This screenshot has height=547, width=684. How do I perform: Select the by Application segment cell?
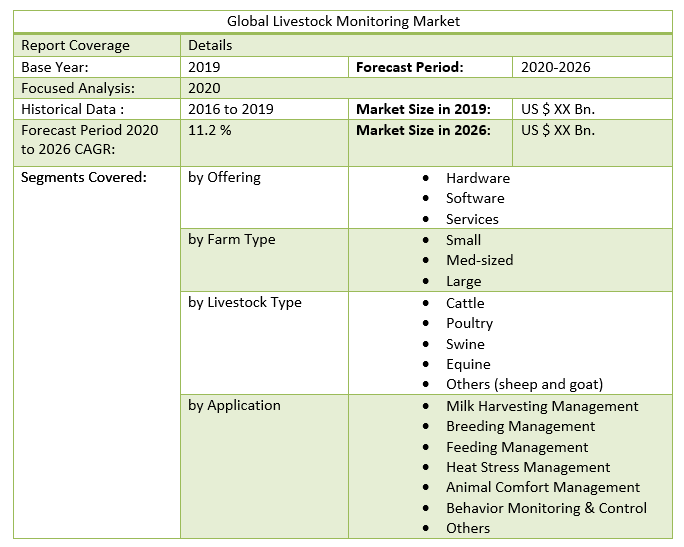pyautogui.click(x=234, y=406)
